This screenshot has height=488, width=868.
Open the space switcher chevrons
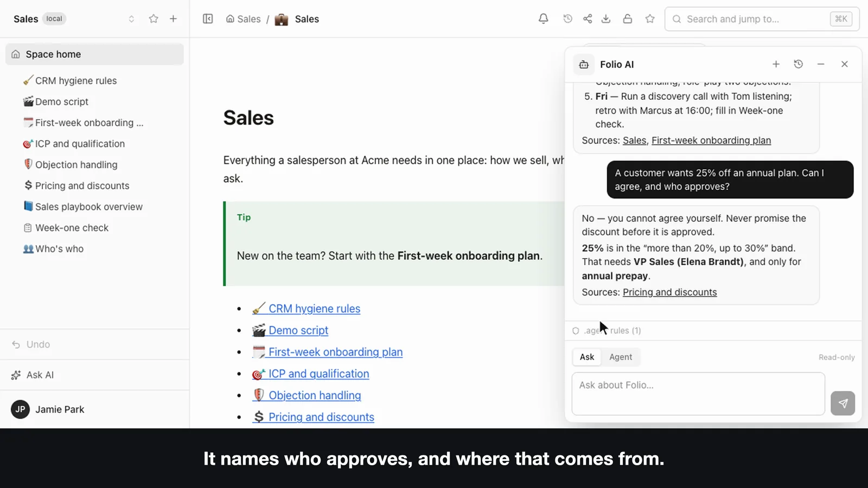point(131,19)
